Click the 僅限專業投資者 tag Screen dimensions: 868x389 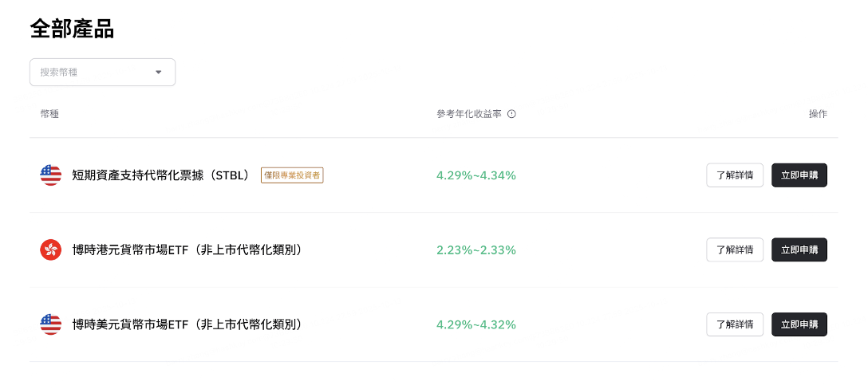click(292, 175)
